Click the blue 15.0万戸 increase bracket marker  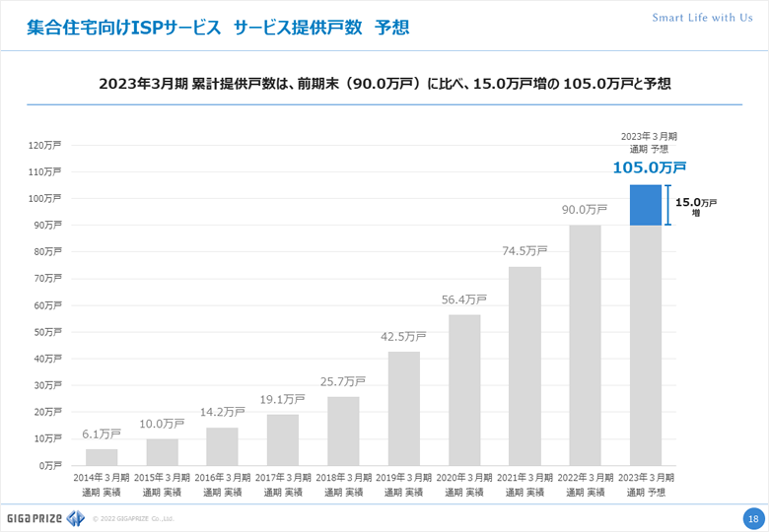click(x=667, y=205)
